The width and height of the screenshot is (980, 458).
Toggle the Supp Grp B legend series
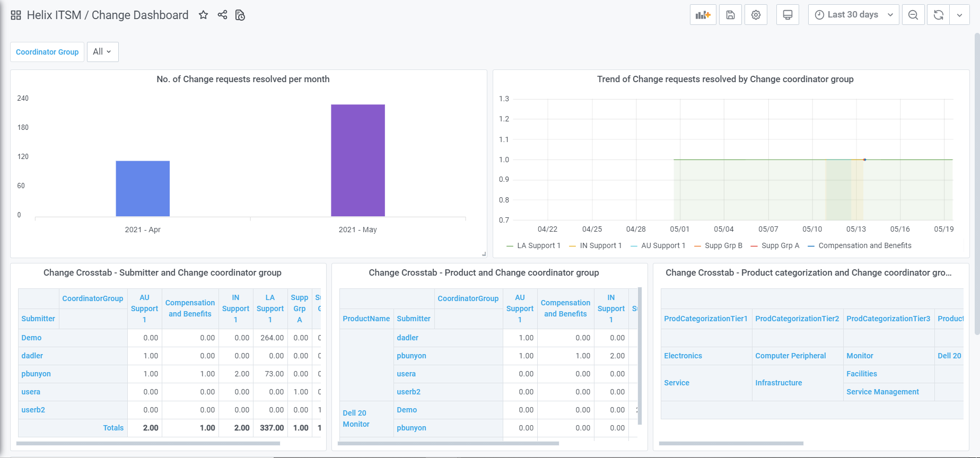(x=723, y=245)
